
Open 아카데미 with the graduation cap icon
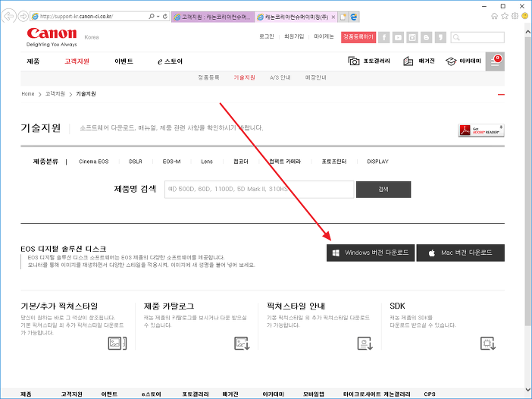click(463, 61)
